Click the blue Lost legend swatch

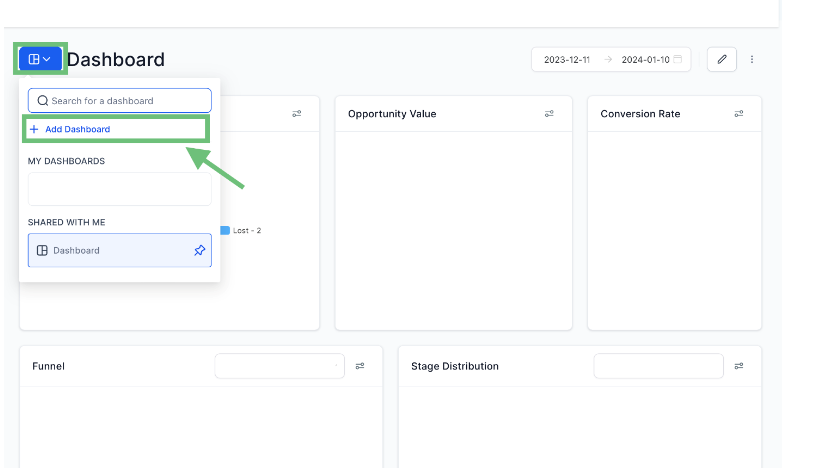pos(225,230)
